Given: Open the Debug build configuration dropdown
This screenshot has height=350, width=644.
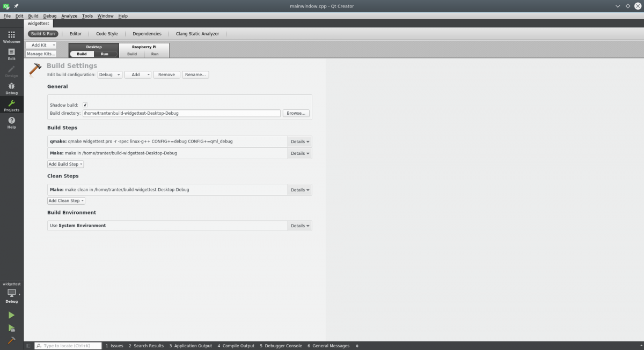Looking at the screenshot, I should click(x=109, y=75).
